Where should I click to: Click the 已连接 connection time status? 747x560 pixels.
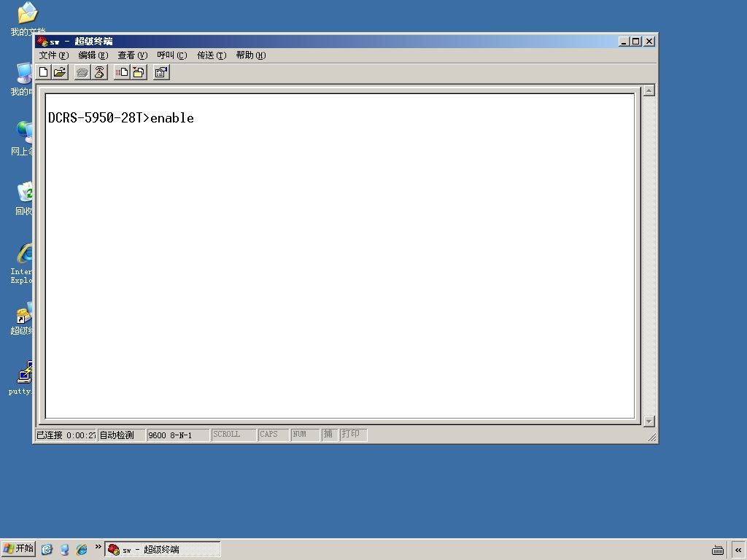pyautogui.click(x=66, y=435)
